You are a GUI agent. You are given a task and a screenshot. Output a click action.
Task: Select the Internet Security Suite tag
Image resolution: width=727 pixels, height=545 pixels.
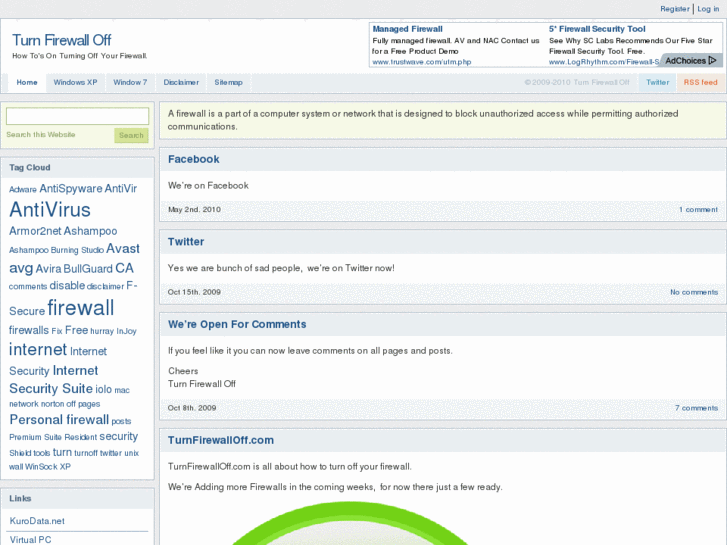pos(54,379)
